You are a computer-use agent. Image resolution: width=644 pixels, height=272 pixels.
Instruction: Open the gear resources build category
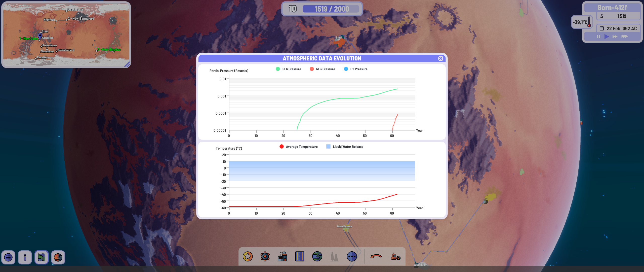coord(265,257)
